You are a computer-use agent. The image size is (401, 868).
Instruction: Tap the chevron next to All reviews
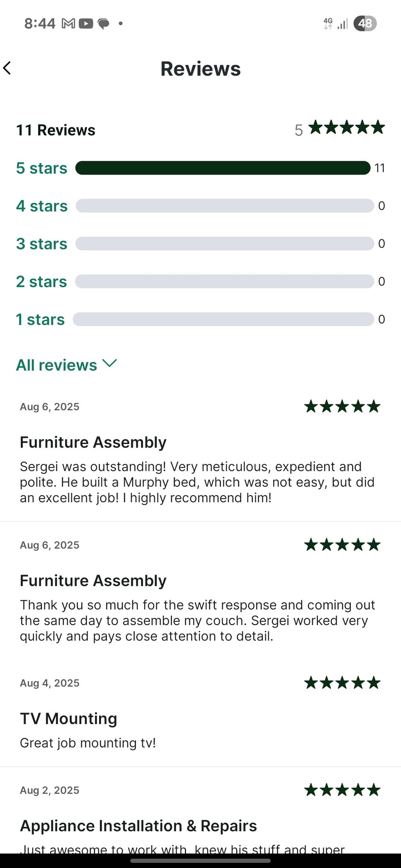click(110, 363)
